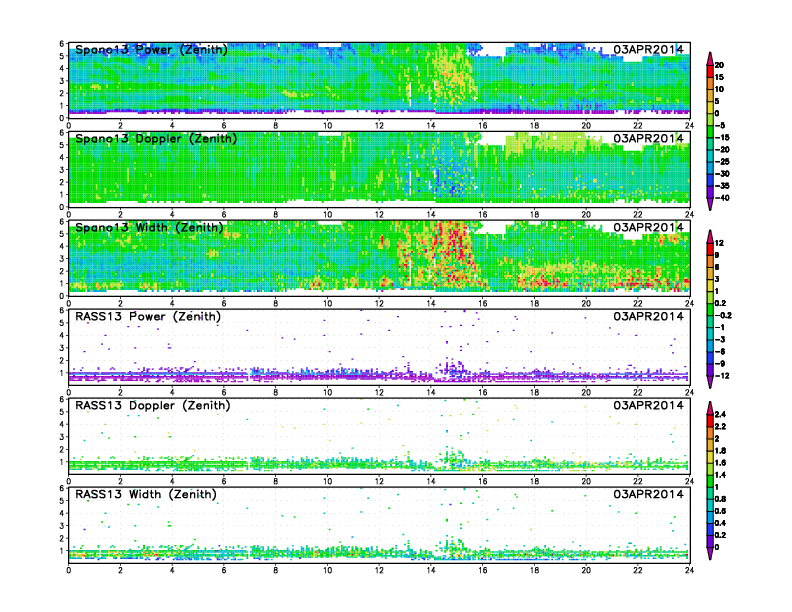
Task: Pick the red segment near 9 on middle colorbar
Action: point(710,249)
